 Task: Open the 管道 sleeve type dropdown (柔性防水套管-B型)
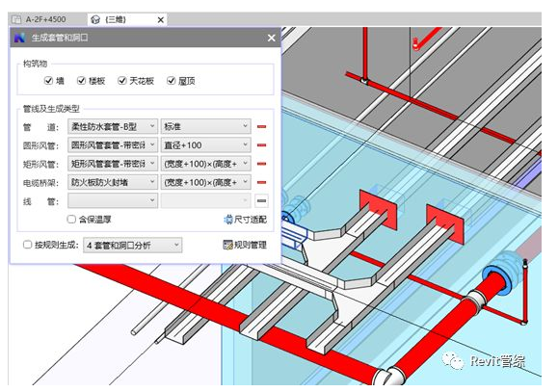(113, 126)
